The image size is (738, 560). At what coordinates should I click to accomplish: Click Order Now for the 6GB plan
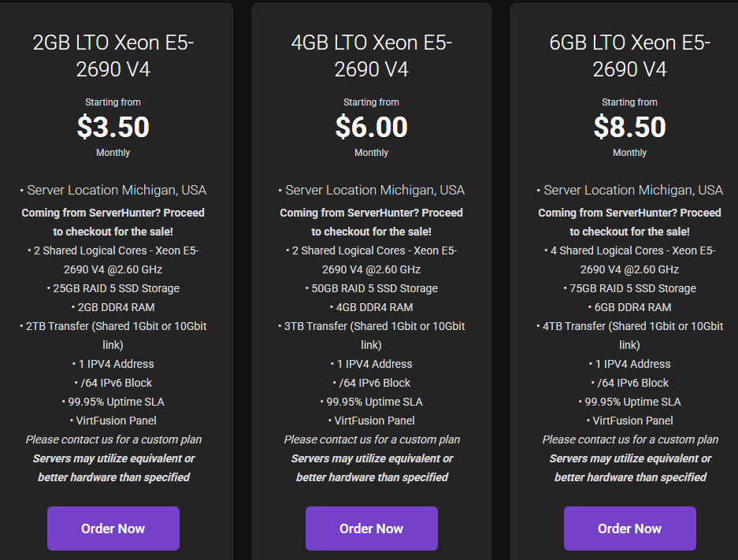[630, 528]
